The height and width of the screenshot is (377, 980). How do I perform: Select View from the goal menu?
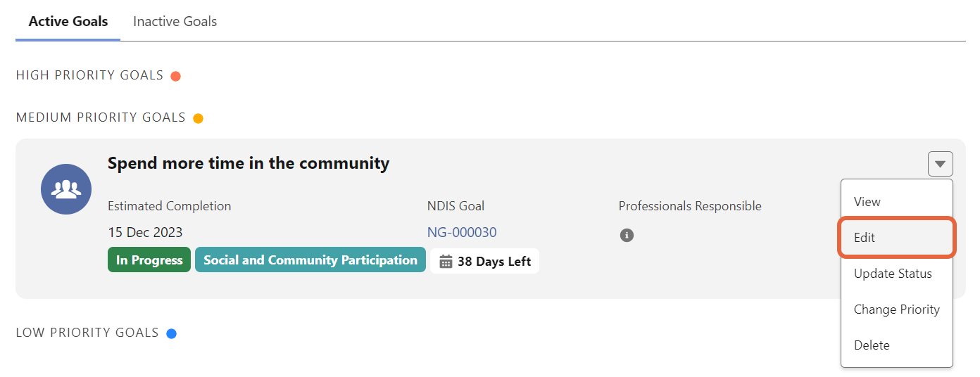pyautogui.click(x=867, y=202)
